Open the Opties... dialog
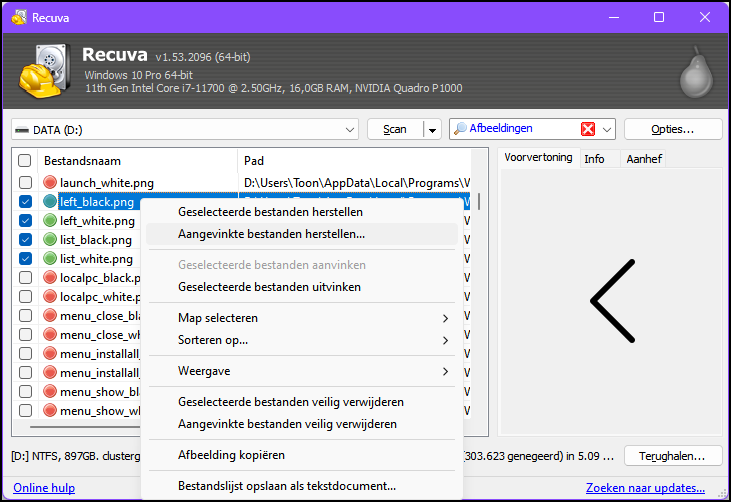Image resolution: width=731 pixels, height=502 pixels. point(673,130)
